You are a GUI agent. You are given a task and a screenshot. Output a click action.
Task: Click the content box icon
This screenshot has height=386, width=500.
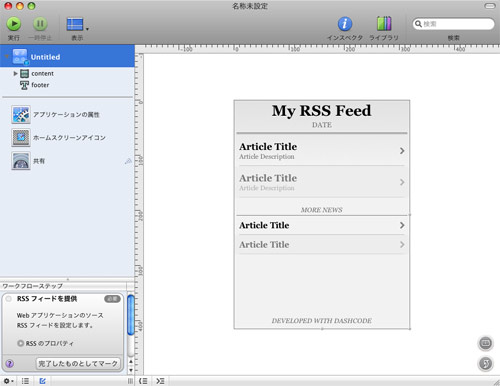pos(24,73)
